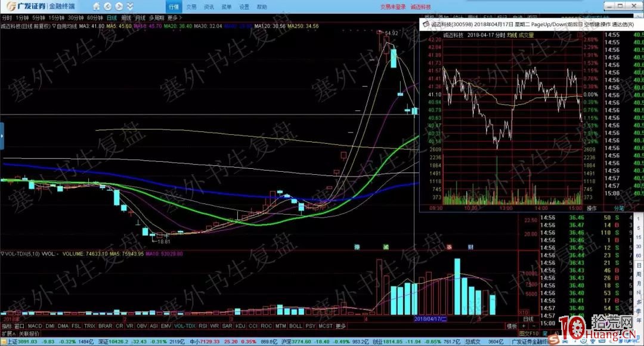
Task: Click 分笔 in intraday popup
Action: [618, 208]
